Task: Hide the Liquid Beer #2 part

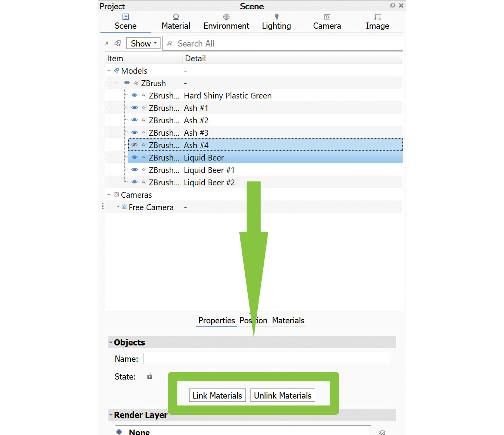Action: pyautogui.click(x=135, y=182)
